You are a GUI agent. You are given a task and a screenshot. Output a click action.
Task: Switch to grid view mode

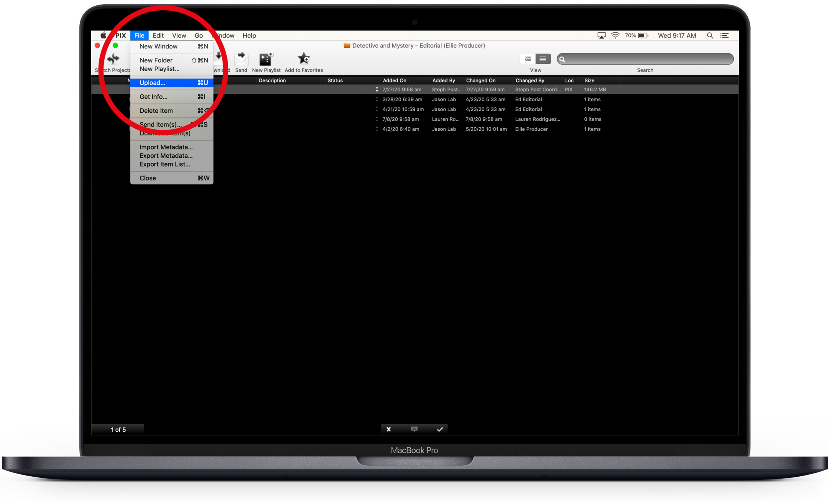coord(527,59)
